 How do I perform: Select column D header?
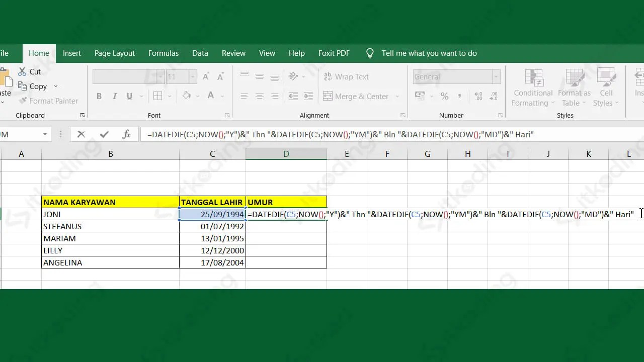pyautogui.click(x=286, y=154)
